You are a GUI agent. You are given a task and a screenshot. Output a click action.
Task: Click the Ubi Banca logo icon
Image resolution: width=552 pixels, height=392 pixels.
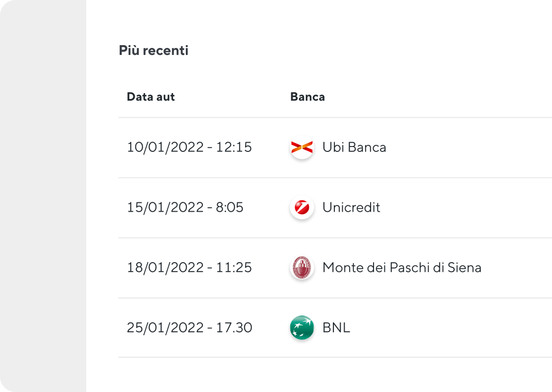point(301,147)
